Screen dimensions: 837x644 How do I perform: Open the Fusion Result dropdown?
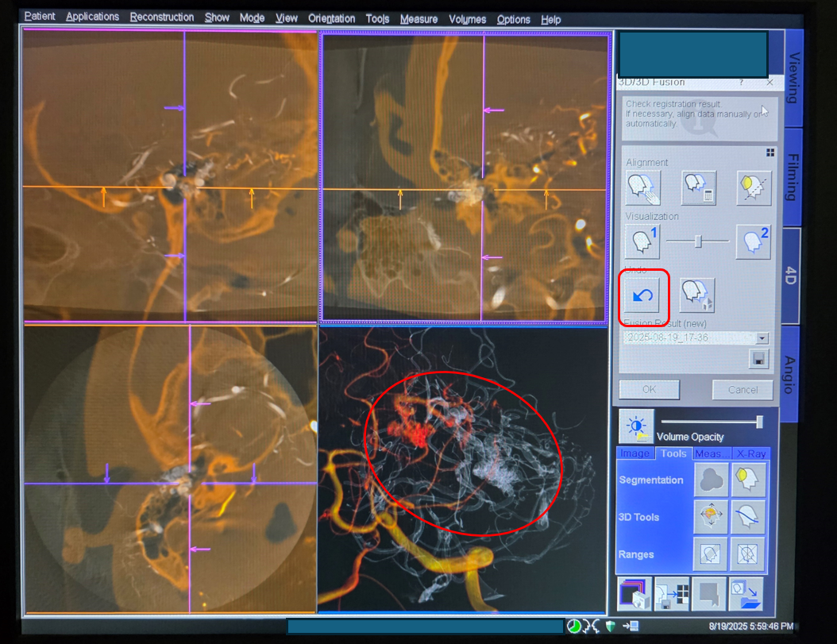point(762,337)
